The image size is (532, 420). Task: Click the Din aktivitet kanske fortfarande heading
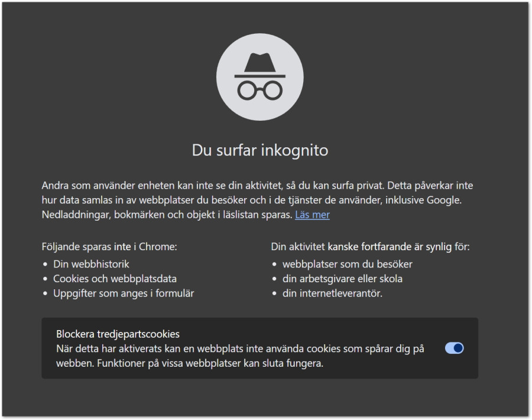tap(370, 247)
